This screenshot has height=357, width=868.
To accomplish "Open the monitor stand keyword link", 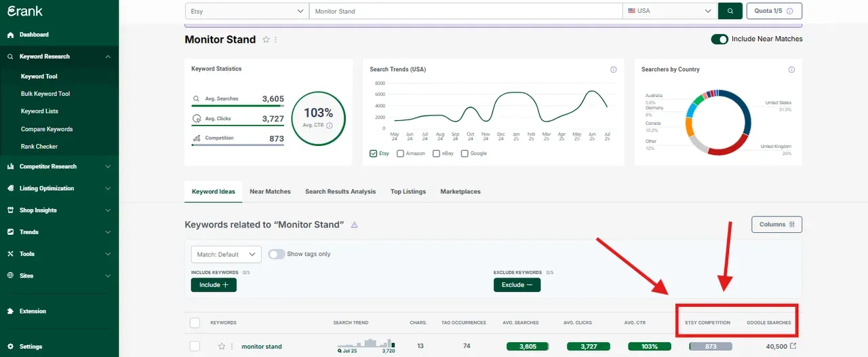I will (262, 346).
